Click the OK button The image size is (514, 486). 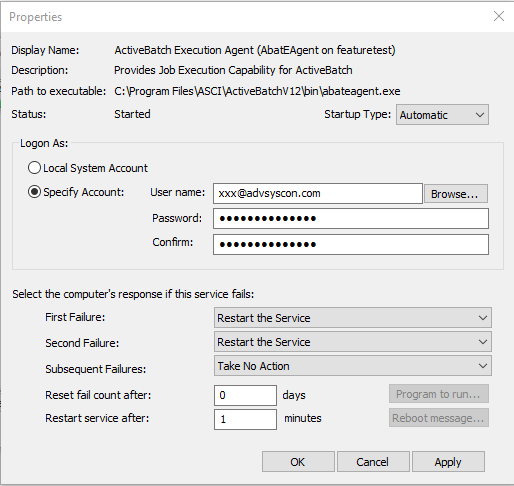point(298,462)
